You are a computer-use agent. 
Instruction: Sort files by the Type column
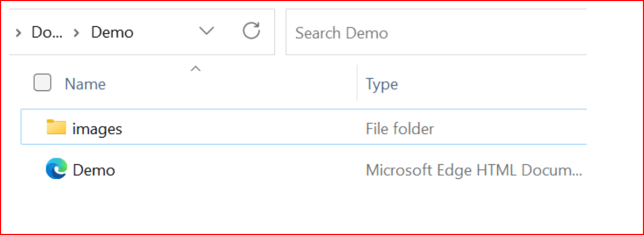[381, 84]
